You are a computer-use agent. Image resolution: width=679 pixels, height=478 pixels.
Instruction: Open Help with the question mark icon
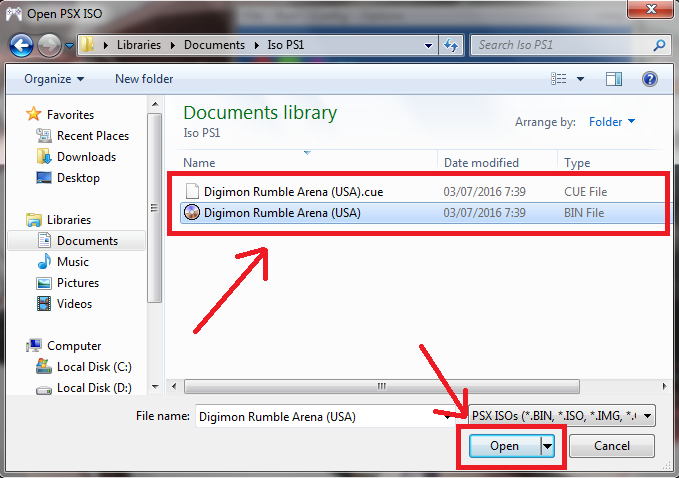(650, 79)
